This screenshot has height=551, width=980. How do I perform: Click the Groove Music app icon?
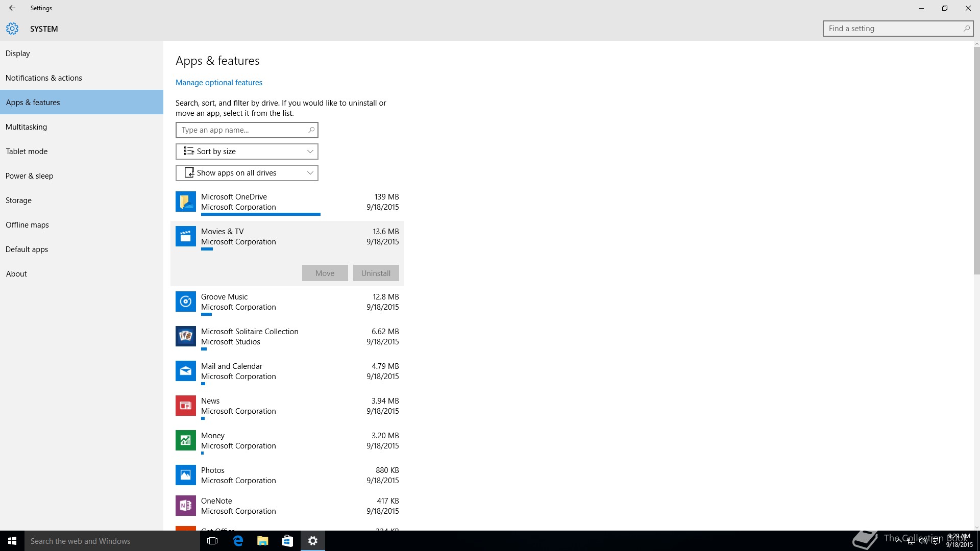(186, 302)
